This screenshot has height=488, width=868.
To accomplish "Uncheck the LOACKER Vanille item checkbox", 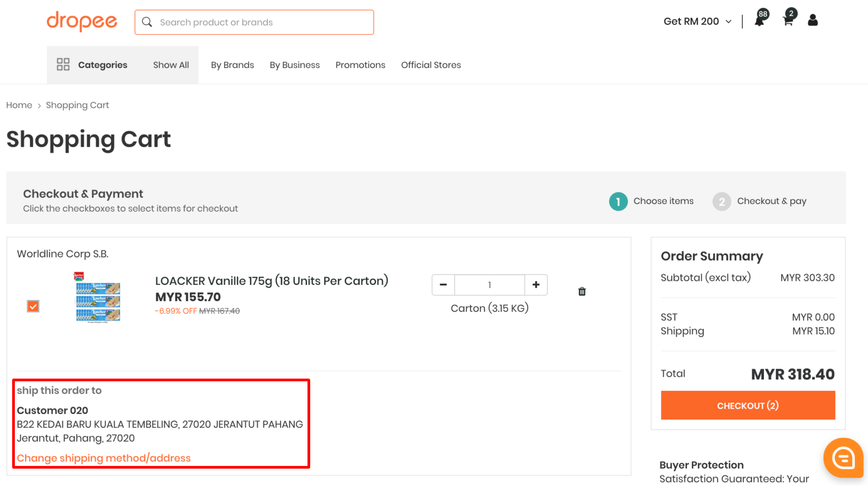I will (x=33, y=306).
